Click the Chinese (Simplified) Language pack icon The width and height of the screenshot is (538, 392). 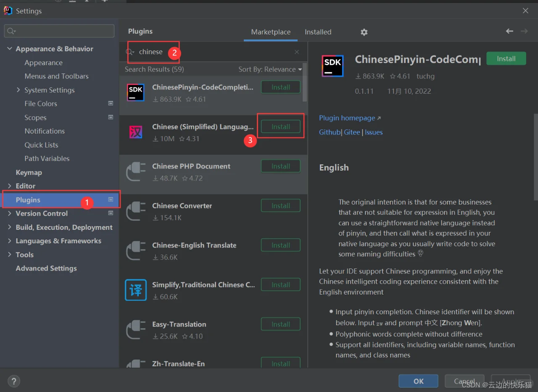click(135, 132)
